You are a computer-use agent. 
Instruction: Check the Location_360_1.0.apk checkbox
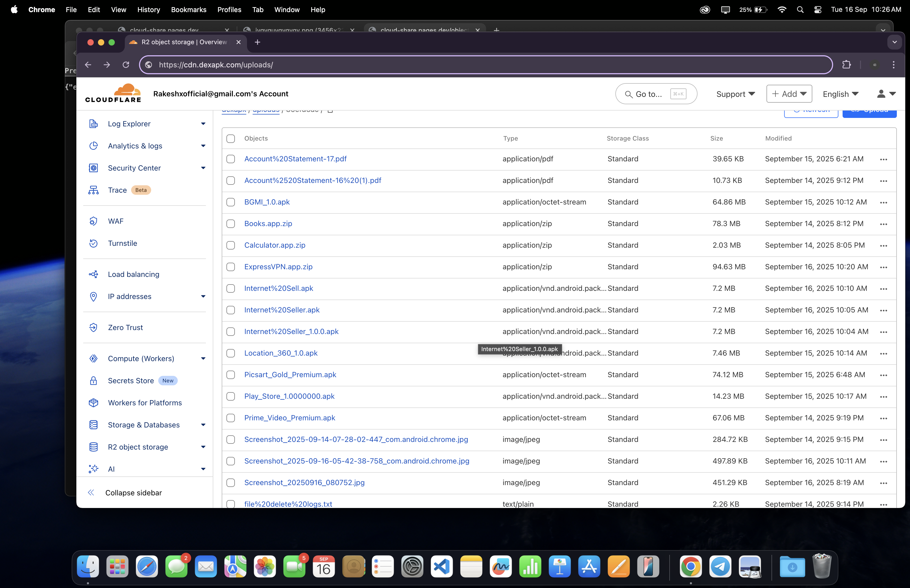(231, 353)
